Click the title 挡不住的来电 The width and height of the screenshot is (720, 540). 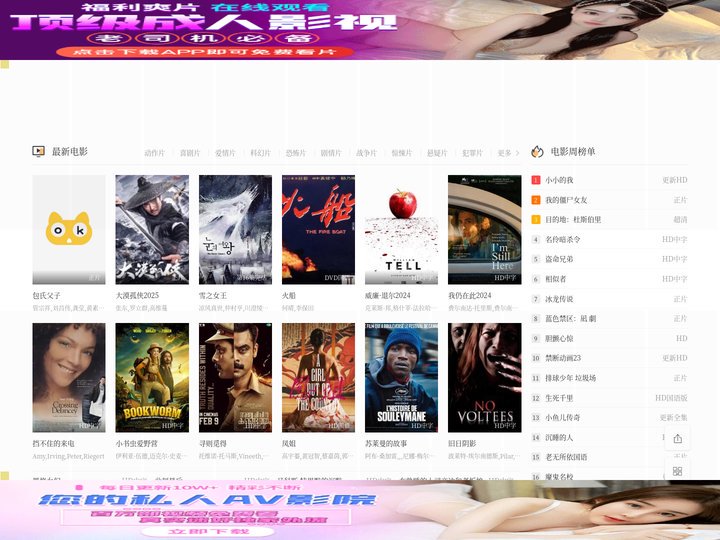53,444
